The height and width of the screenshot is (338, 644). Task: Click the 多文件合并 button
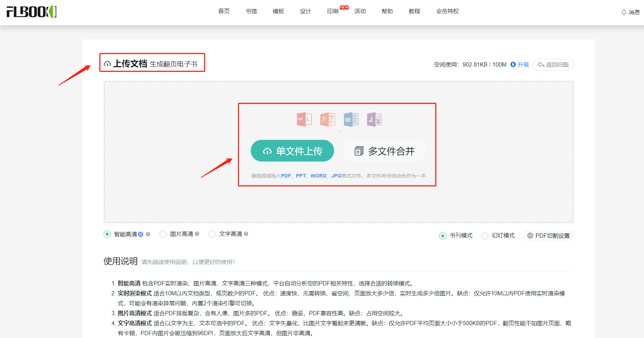pyautogui.click(x=384, y=151)
